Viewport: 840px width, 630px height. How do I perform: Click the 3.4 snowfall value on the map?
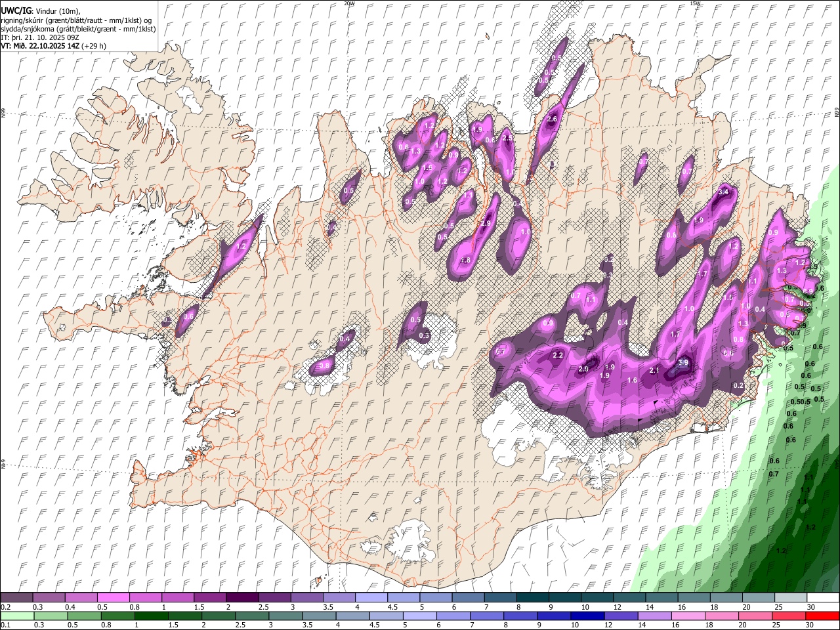[x=724, y=192]
